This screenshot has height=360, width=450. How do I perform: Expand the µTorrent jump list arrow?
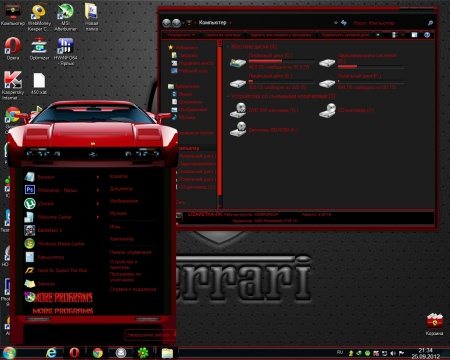point(98,203)
